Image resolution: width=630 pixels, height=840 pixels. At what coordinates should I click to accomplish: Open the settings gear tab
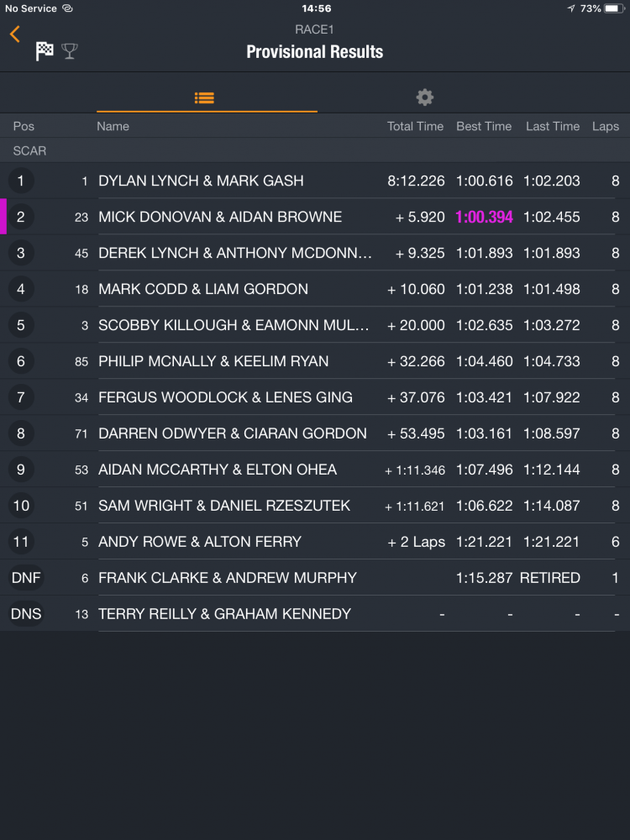click(x=425, y=97)
